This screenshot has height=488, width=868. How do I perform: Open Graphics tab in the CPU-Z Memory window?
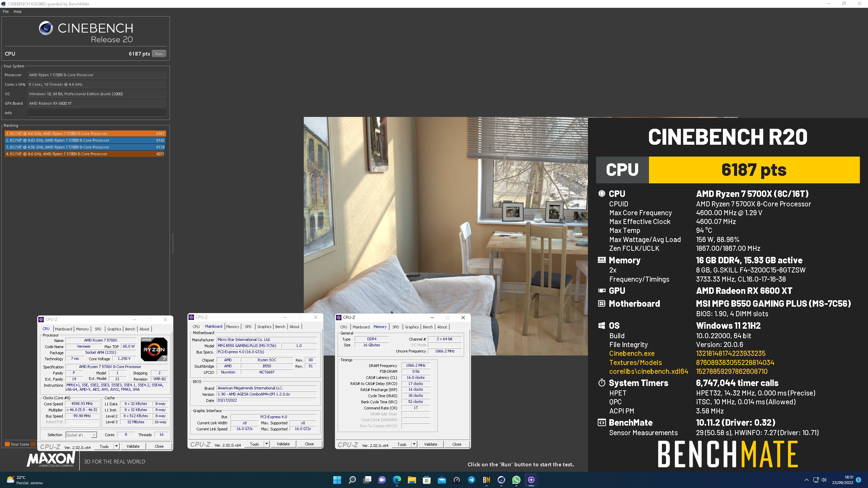point(412,327)
